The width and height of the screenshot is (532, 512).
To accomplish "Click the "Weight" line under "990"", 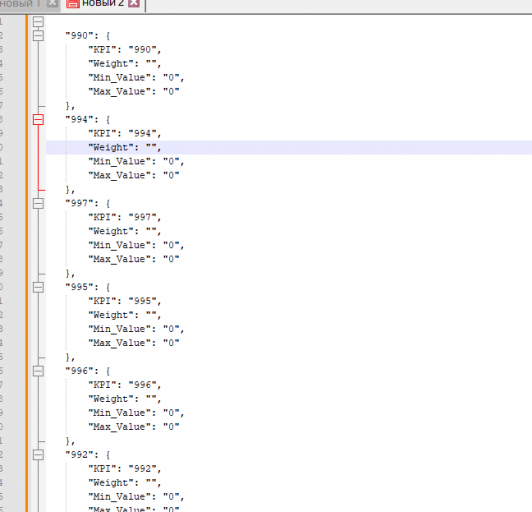I will pyautogui.click(x=125, y=63).
